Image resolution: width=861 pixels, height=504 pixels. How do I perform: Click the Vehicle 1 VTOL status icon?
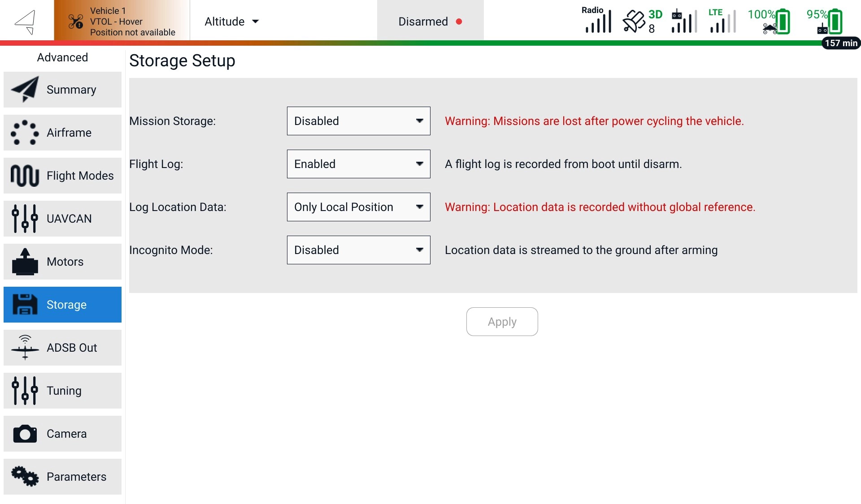[76, 21]
